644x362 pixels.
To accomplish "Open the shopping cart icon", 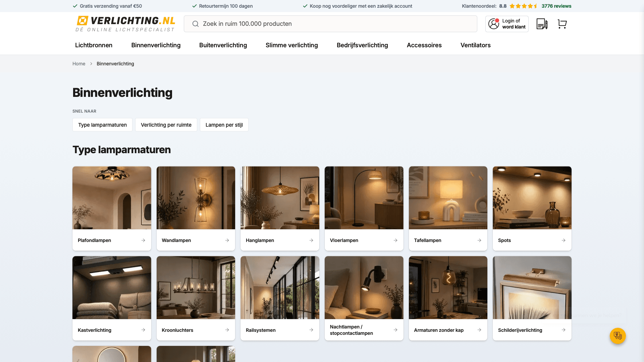I will tap(562, 24).
